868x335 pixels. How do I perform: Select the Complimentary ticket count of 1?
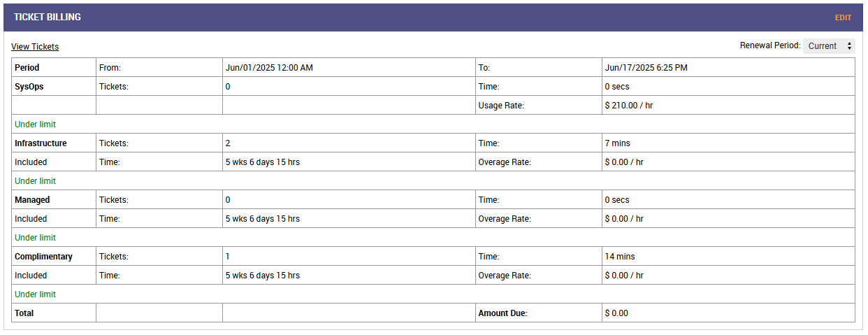tap(228, 257)
